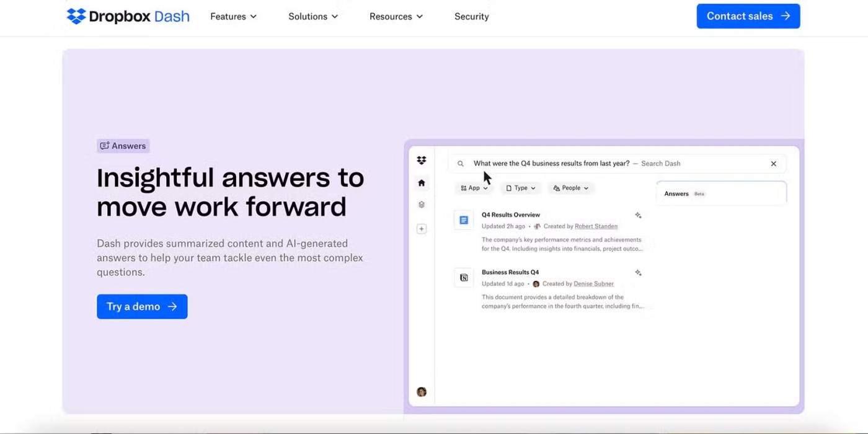
Task: Click the Dropbox Dash logo
Action: [x=128, y=17]
